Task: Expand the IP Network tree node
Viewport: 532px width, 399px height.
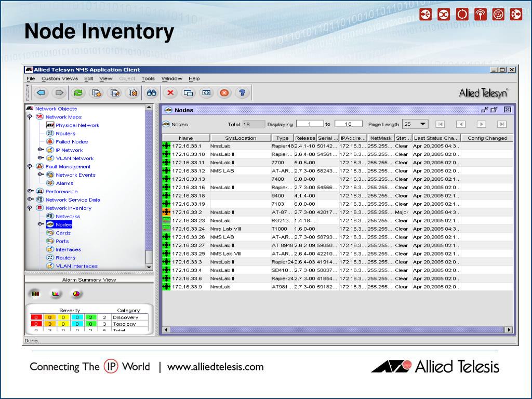Action: pos(41,150)
